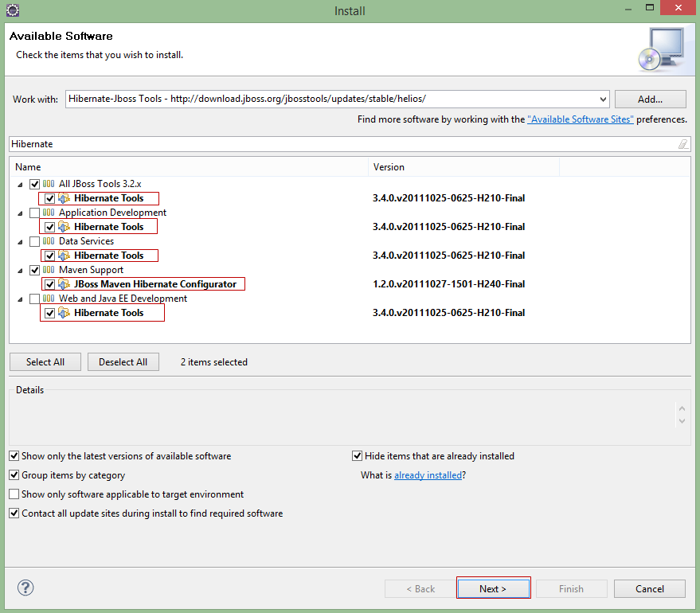Click the Name column header
The height and width of the screenshot is (613, 700).
189,167
